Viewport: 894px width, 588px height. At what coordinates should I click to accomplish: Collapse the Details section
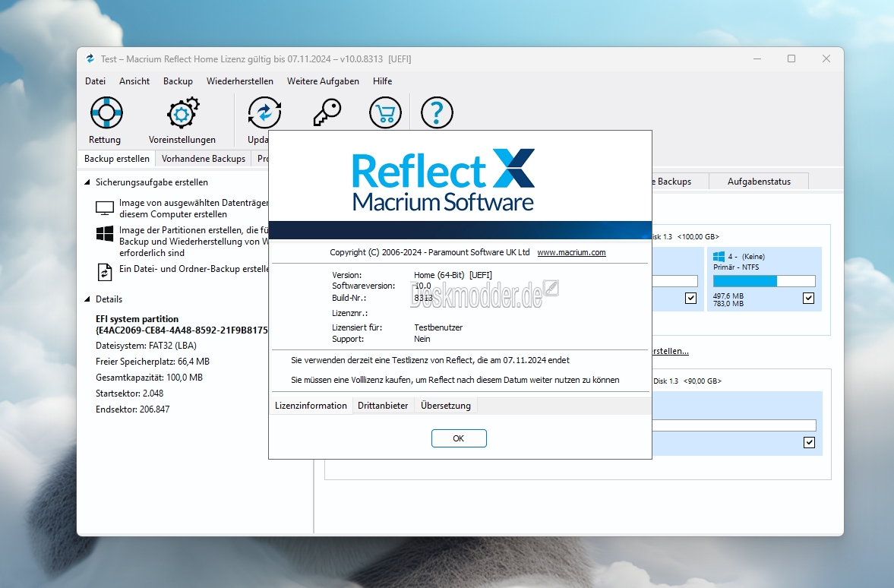click(87, 299)
